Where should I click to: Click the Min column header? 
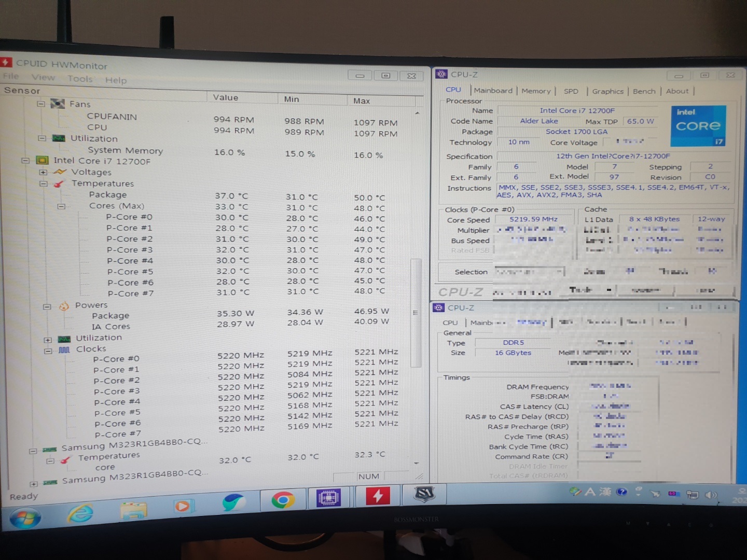click(x=312, y=99)
